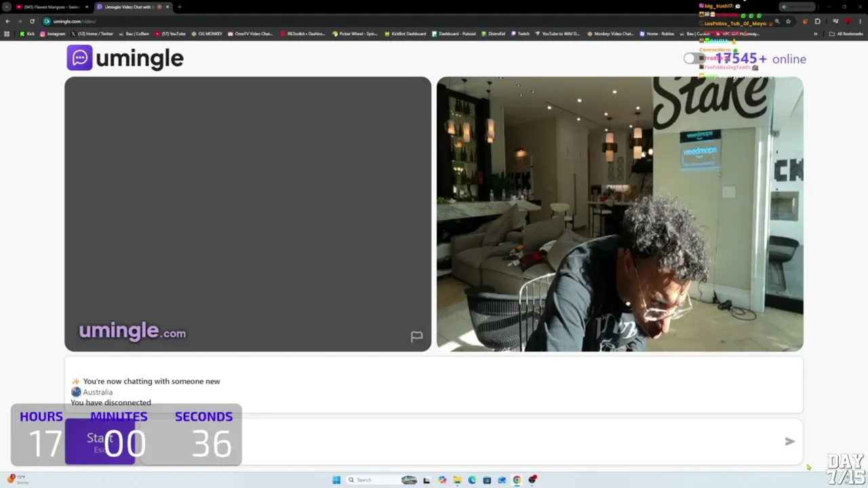Send the message with the arrow icon
The height and width of the screenshot is (488, 868).
[x=789, y=441]
